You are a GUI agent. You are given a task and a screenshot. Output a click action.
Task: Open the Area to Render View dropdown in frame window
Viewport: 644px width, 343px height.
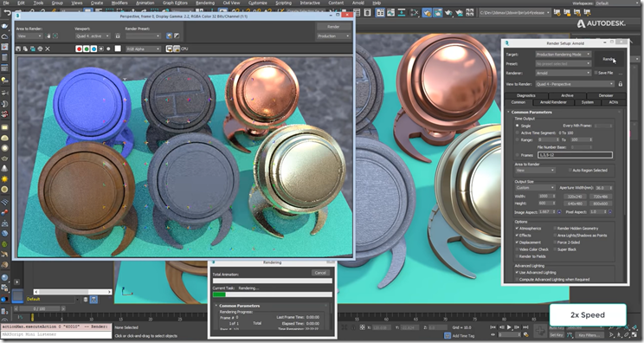tap(29, 36)
